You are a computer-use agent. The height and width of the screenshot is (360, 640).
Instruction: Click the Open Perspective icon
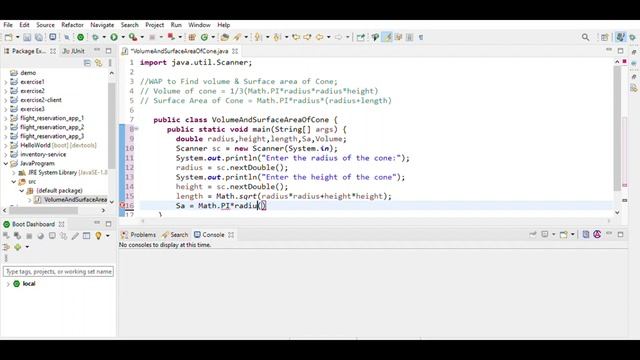(x=604, y=37)
